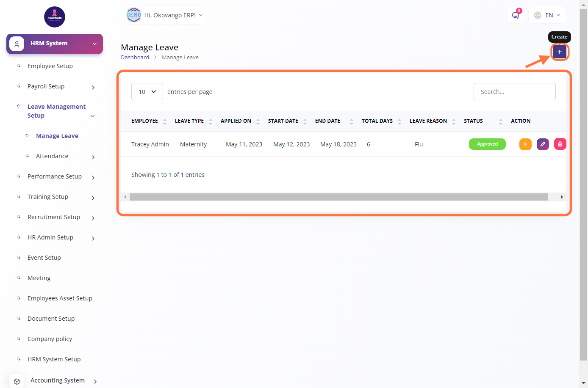588x388 pixels.
Task: Delete Tracey Admin's leave with trash icon
Action: [x=560, y=144]
